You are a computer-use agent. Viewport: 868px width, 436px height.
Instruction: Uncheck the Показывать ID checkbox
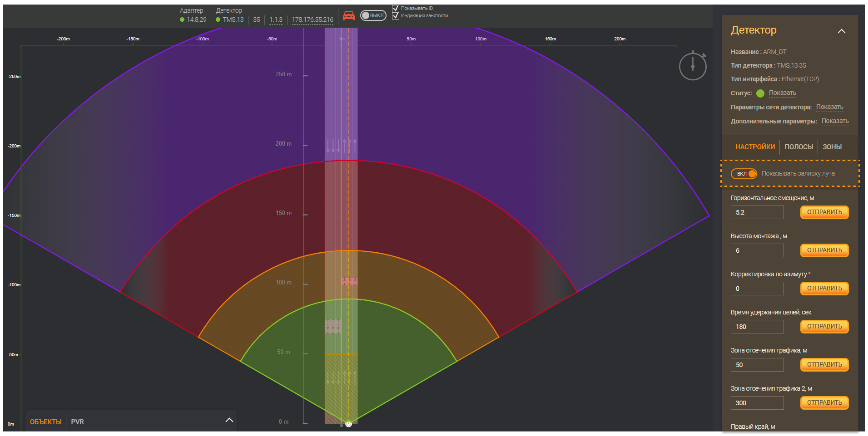click(x=396, y=8)
